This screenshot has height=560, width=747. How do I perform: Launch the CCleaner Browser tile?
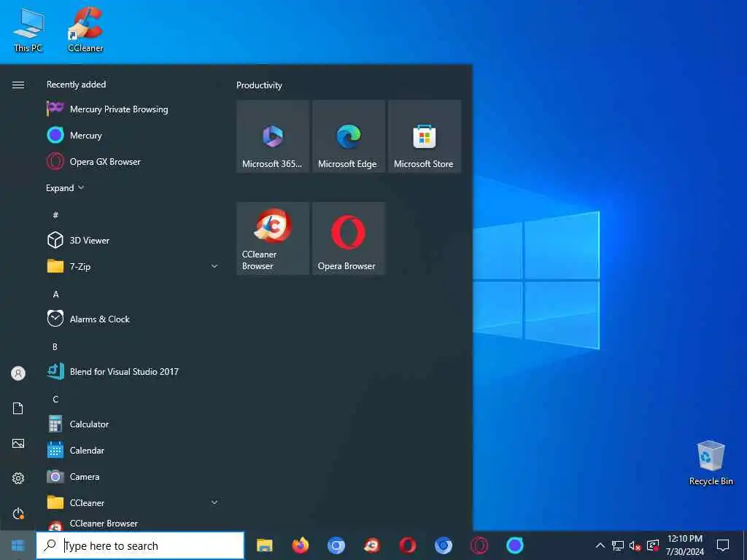(x=273, y=238)
